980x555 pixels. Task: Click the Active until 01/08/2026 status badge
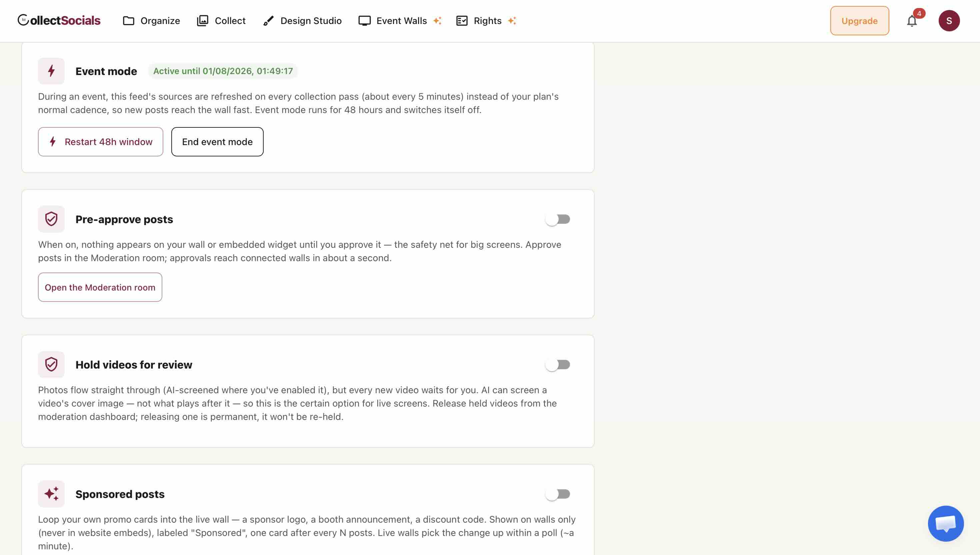pos(223,71)
